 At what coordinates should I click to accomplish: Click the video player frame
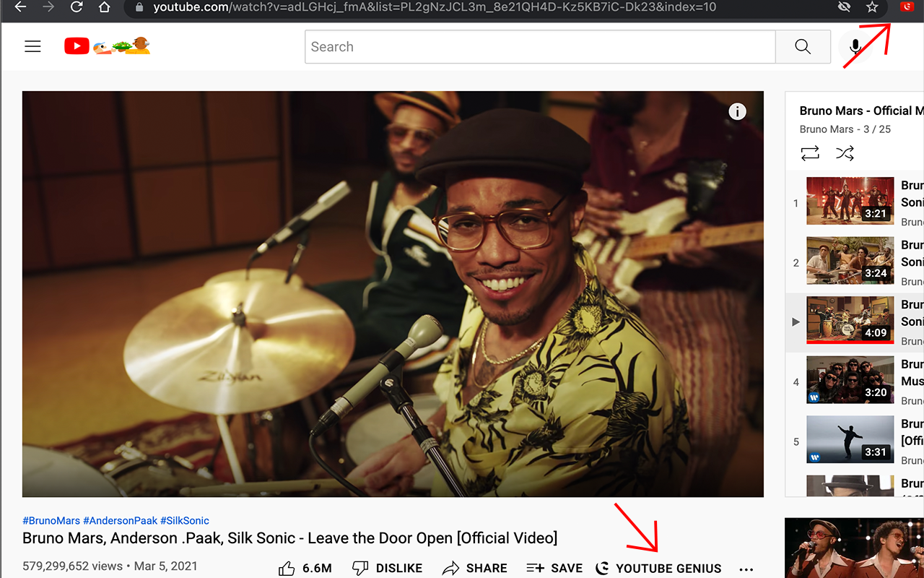tap(393, 294)
